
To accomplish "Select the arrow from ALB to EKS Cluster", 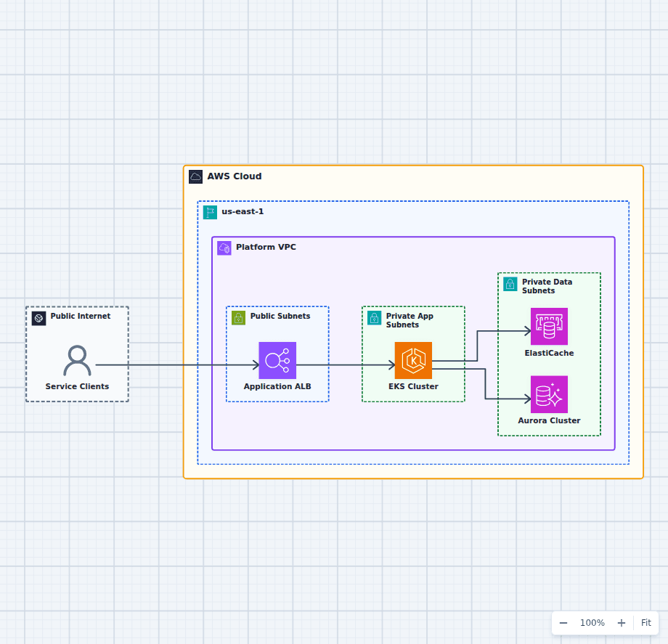I will [x=346, y=365].
